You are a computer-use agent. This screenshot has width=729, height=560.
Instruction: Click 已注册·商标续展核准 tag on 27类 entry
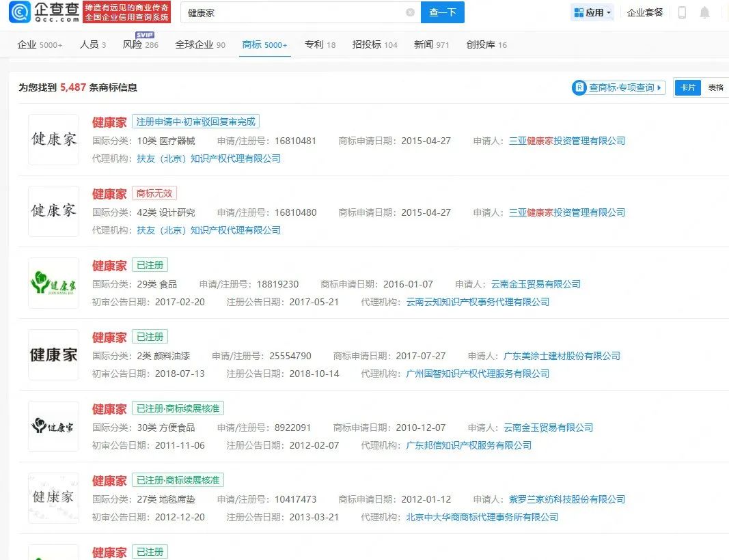178,480
